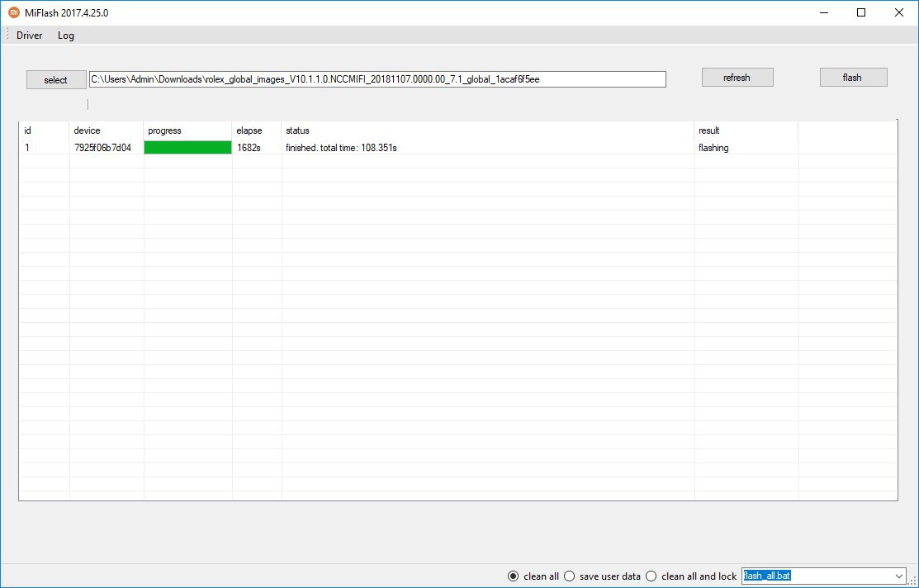Start flashing with the flash button
The width and height of the screenshot is (919, 588).
853,78
